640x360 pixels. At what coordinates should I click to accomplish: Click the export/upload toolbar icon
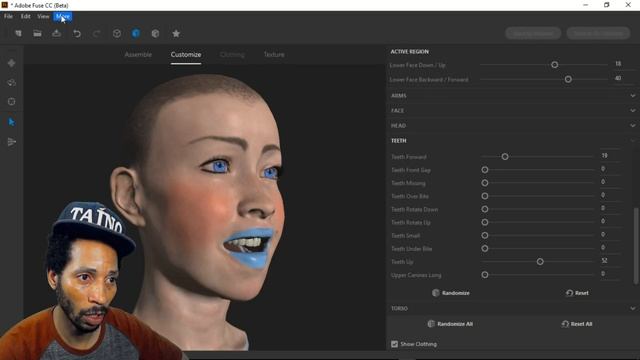56,33
